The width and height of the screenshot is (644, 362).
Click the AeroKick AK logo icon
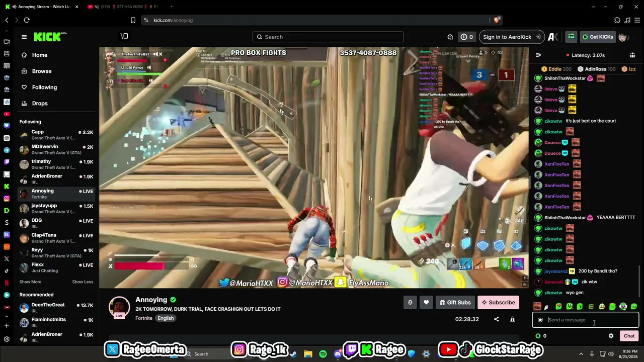(x=553, y=37)
